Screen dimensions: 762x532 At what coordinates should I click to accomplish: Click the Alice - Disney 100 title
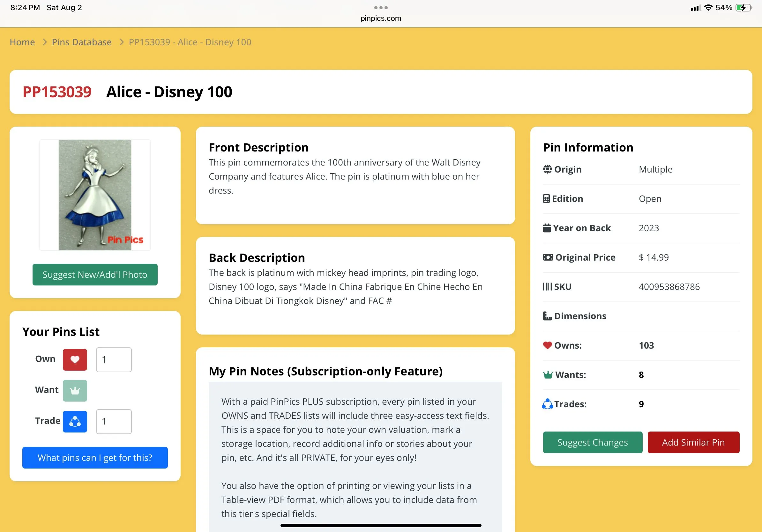tap(169, 92)
